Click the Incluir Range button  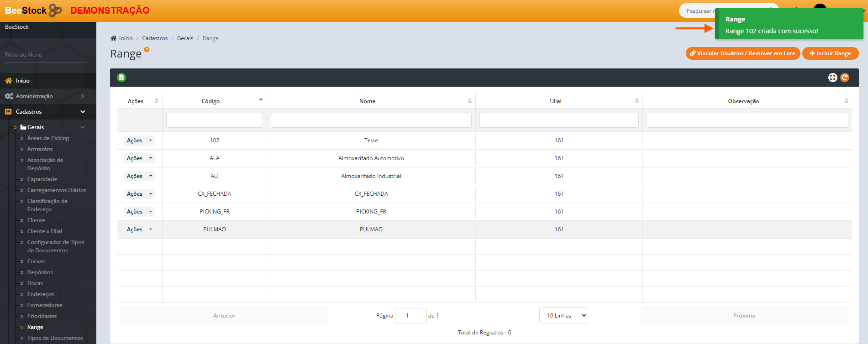click(x=830, y=53)
